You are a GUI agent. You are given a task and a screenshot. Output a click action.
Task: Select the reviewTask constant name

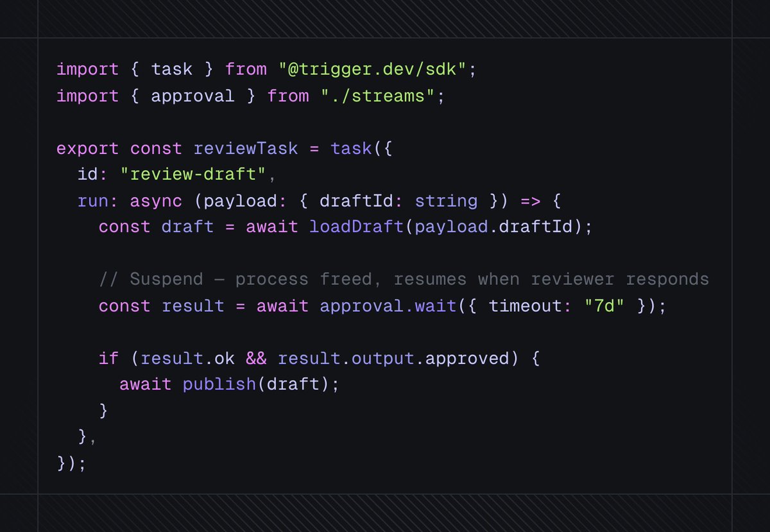(246, 149)
